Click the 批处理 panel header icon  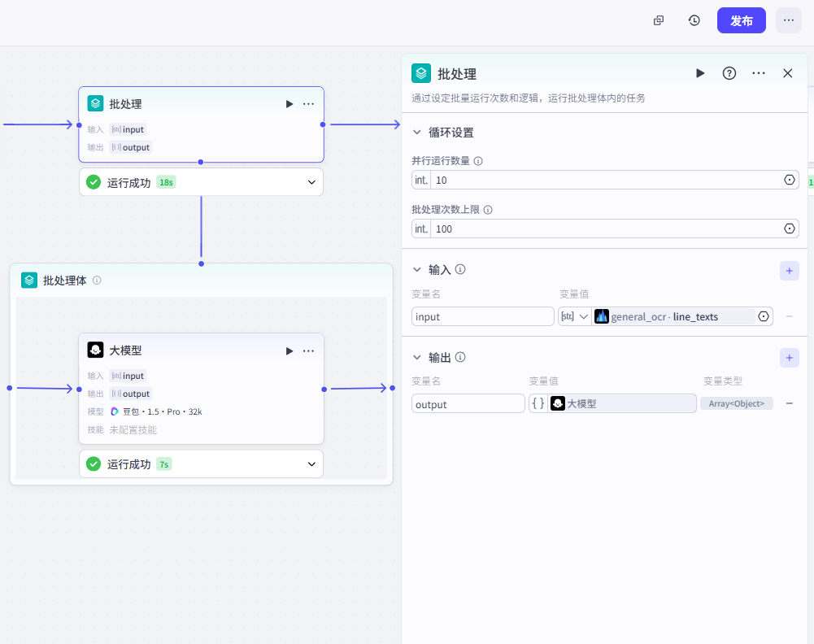pos(421,73)
